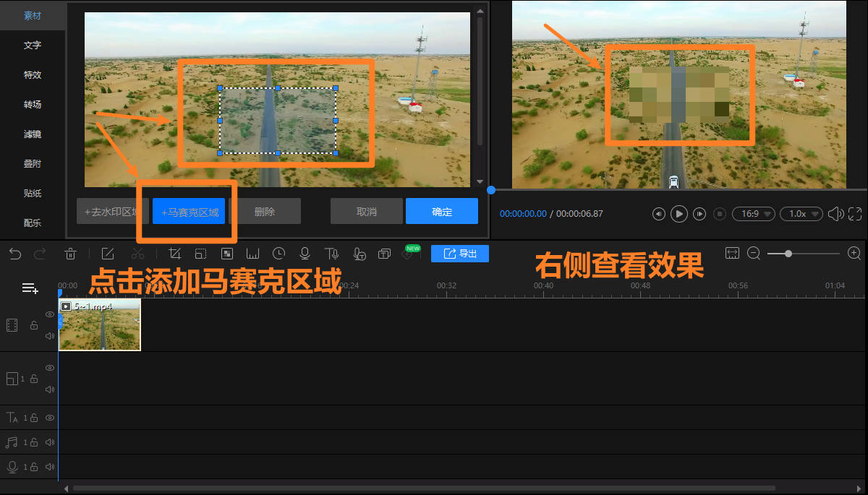This screenshot has height=495, width=868.
Task: Open the 文字 tab in the left sidebar
Action: click(x=33, y=45)
